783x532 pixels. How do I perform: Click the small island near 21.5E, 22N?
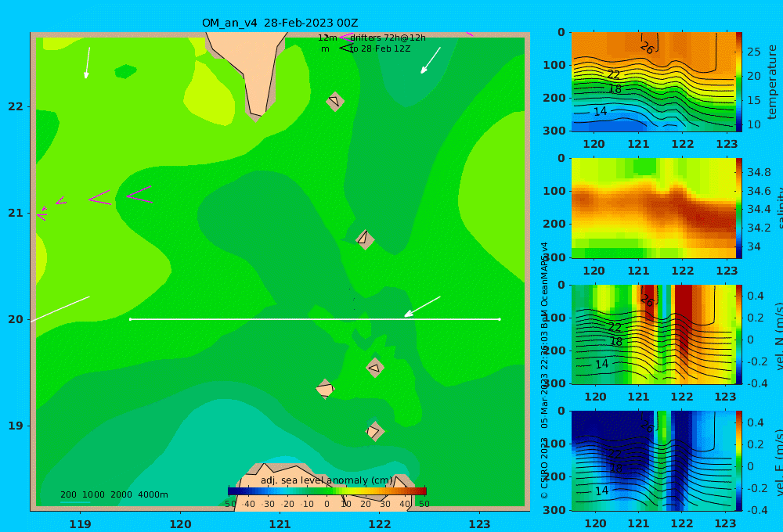[x=334, y=101]
